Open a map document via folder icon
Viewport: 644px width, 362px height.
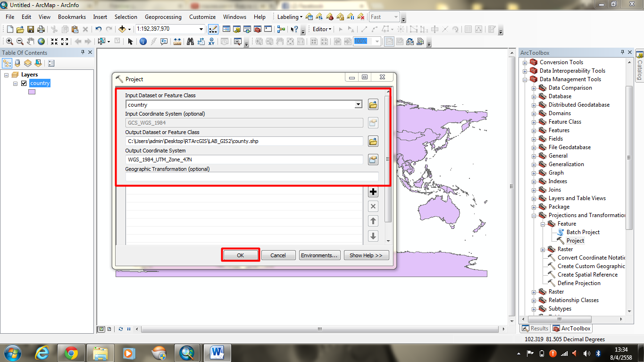pyautogui.click(x=20, y=29)
